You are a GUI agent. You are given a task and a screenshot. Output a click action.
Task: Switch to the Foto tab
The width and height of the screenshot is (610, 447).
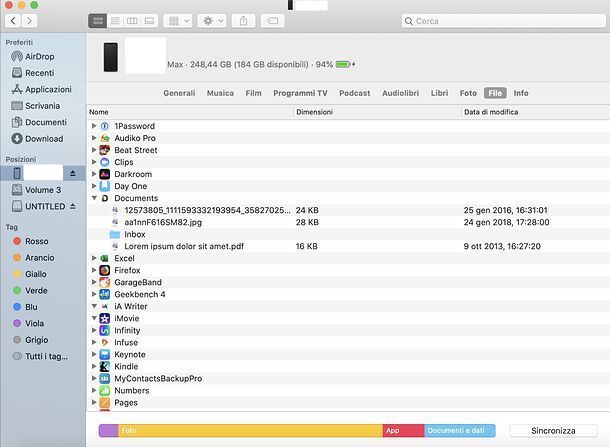click(x=468, y=93)
